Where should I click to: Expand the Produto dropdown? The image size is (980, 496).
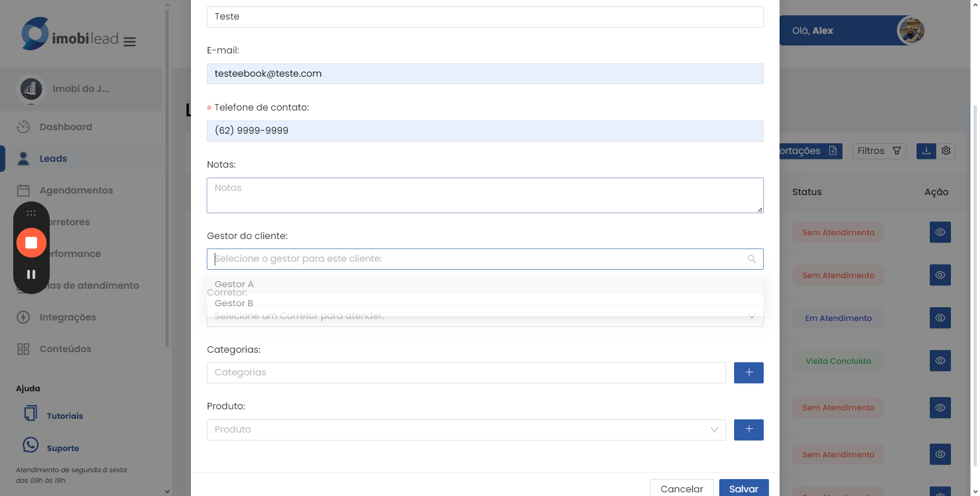point(714,430)
